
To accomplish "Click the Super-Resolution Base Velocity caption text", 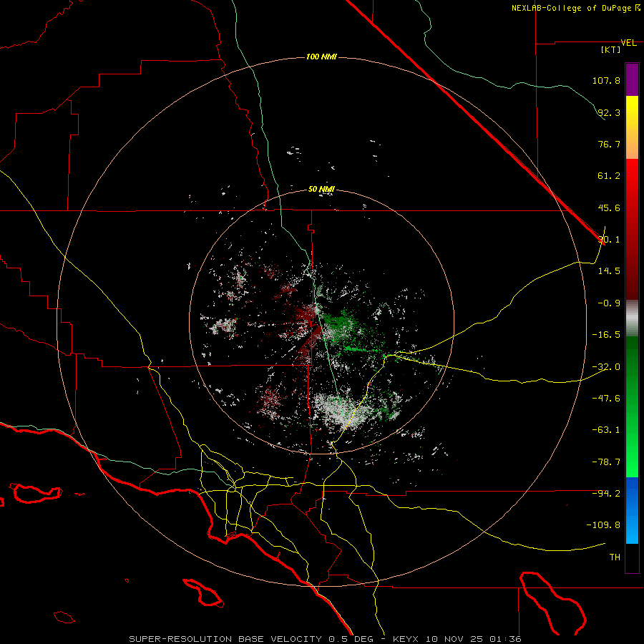I will [325, 639].
